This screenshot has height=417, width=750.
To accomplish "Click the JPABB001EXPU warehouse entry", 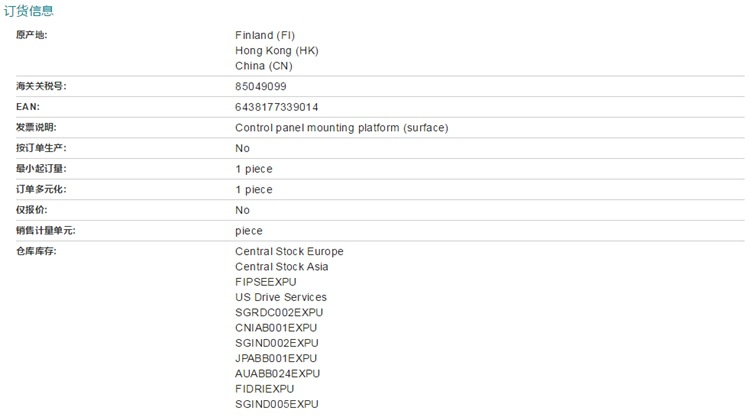I will [276, 358].
